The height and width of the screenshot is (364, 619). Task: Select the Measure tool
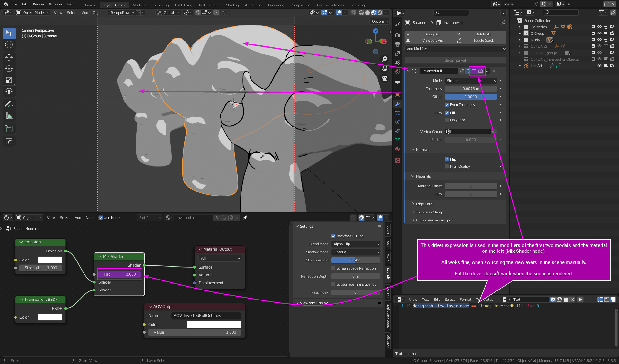point(9,115)
